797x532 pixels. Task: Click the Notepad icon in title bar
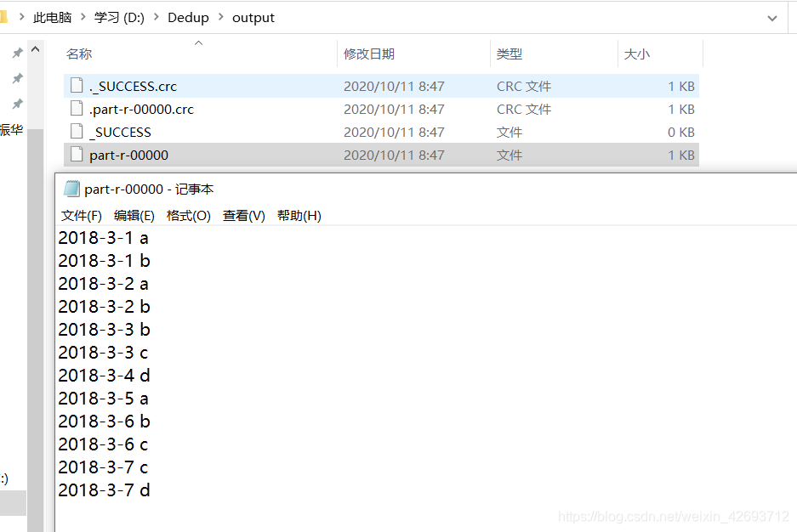(x=71, y=189)
